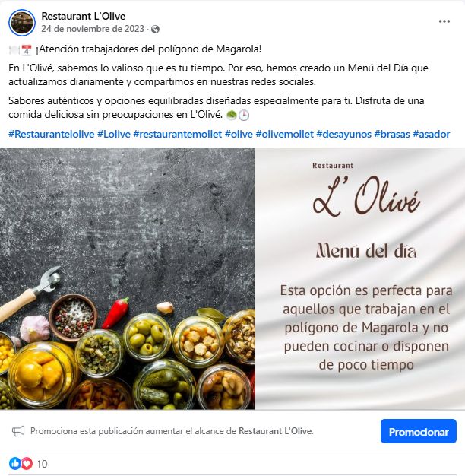The width and height of the screenshot is (465, 476).
Task: Open the three-dots post options menu
Action: (444, 21)
